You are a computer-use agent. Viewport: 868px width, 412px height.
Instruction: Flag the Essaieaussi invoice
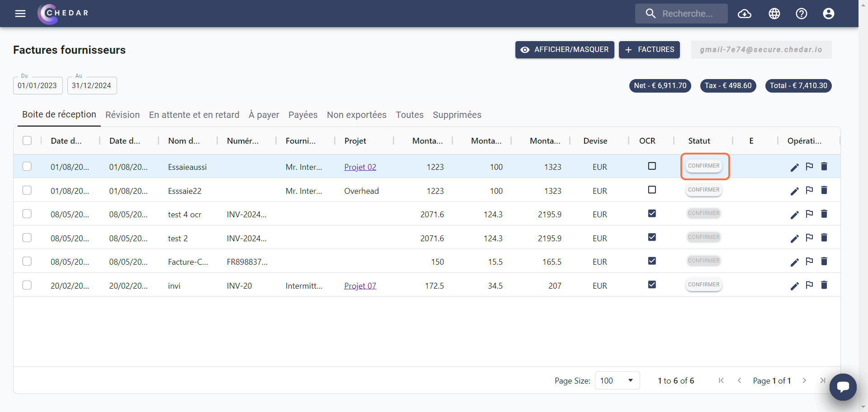[x=810, y=166]
